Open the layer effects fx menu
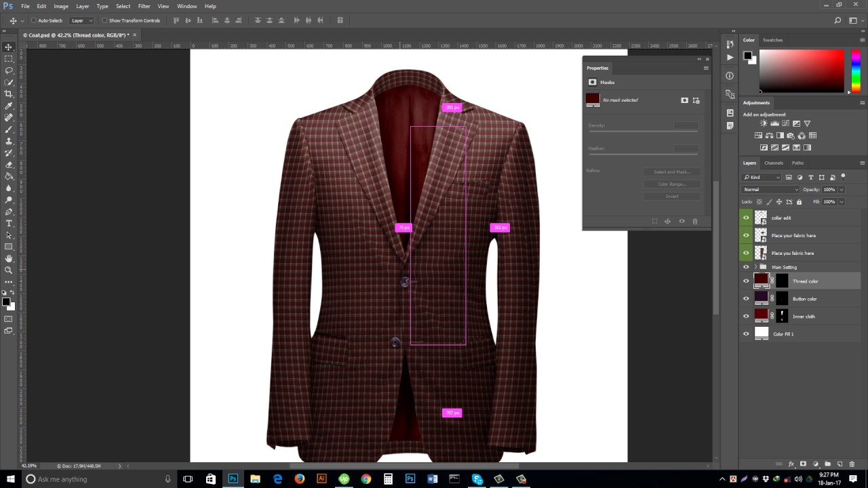 791,464
